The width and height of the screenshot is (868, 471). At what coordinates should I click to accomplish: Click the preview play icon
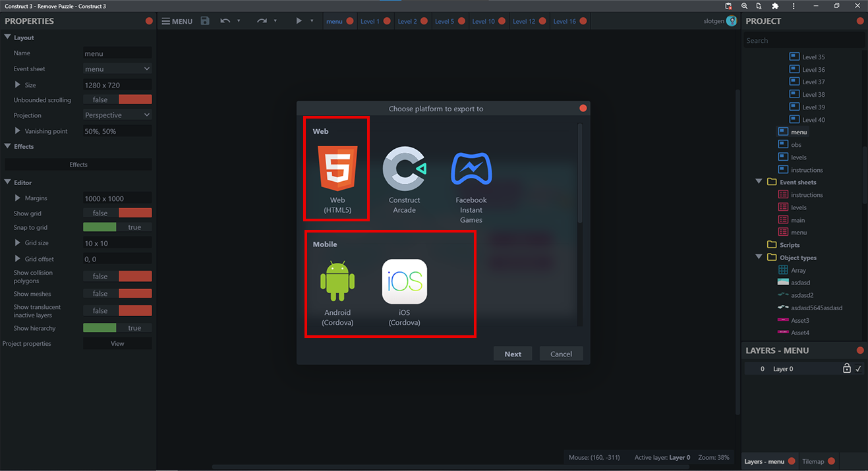(x=299, y=21)
